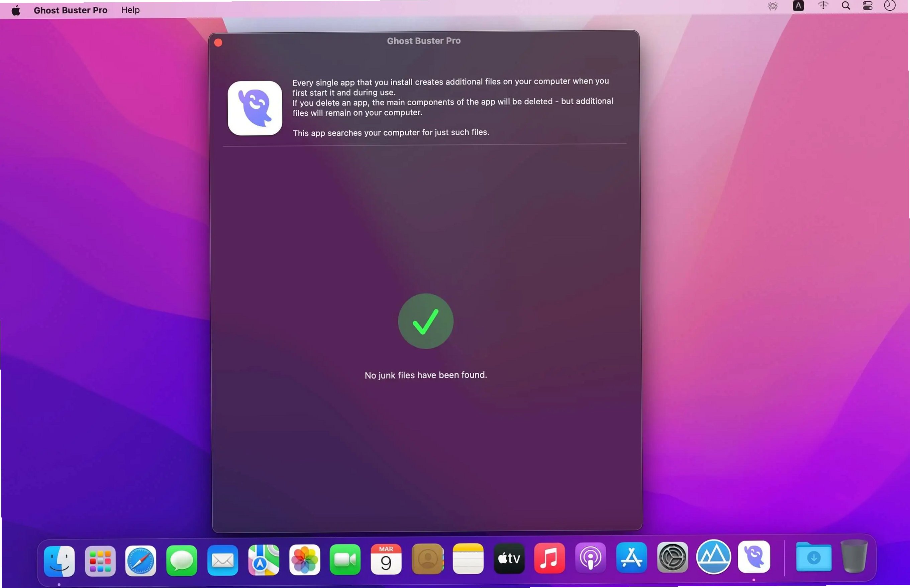Open Calendar showing MAR 9
The width and height of the screenshot is (910, 588).
click(x=386, y=559)
